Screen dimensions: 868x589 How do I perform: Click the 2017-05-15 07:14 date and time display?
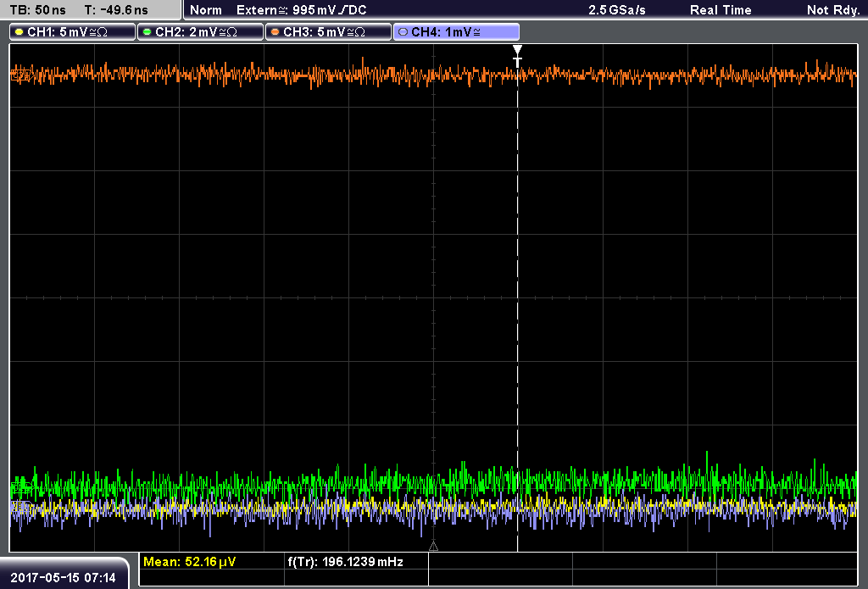(x=63, y=578)
